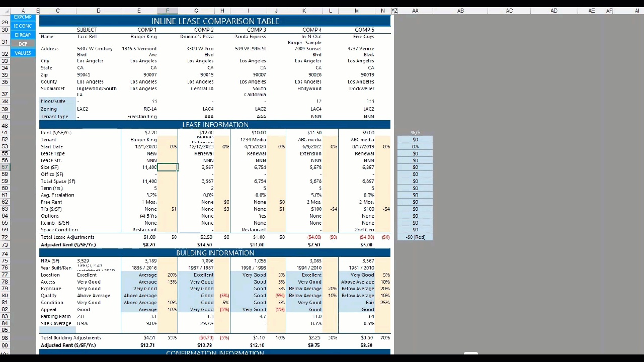644x362 pixels.
Task: Click the Select All corner triangle
Action: click(5, 11)
